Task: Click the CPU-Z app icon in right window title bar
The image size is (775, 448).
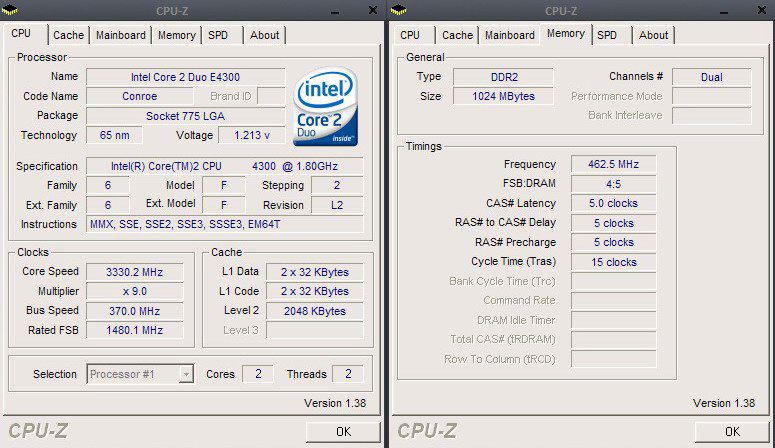Action: (398, 10)
